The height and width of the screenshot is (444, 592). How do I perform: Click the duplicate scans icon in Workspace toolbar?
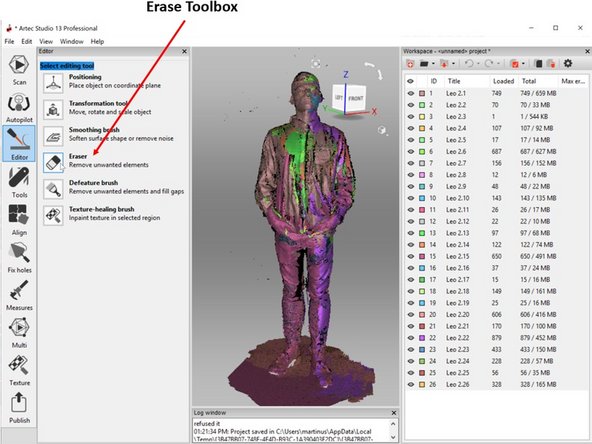[539, 64]
